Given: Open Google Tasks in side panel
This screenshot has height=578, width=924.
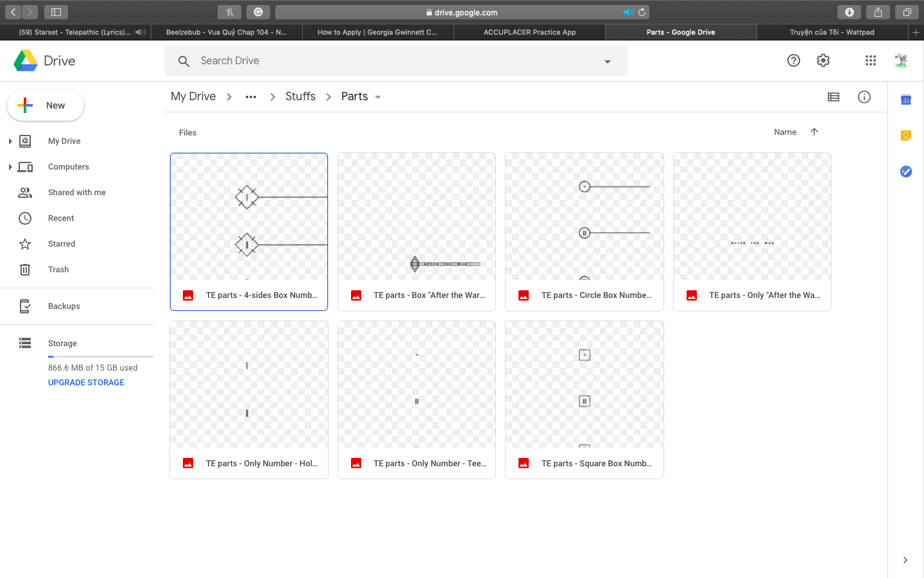Looking at the screenshot, I should (905, 171).
